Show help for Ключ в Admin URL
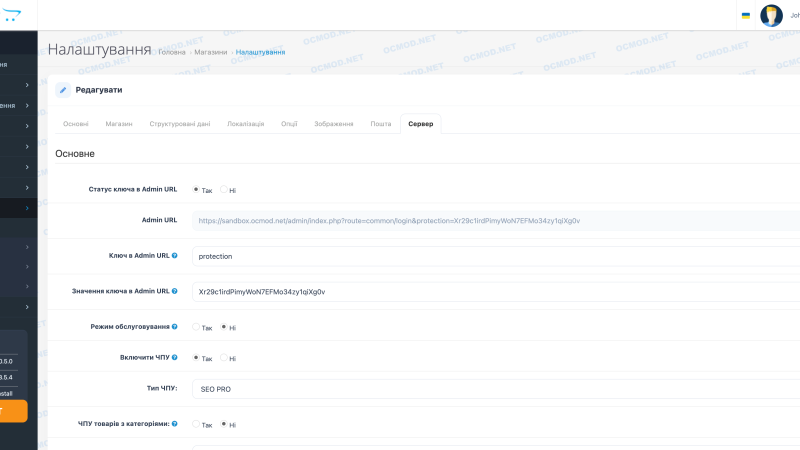The image size is (800, 450). (x=174, y=256)
